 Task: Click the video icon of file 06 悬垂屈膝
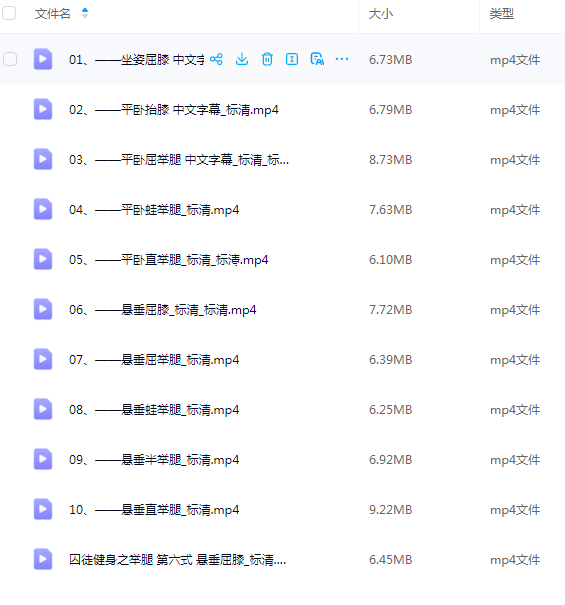click(x=43, y=309)
